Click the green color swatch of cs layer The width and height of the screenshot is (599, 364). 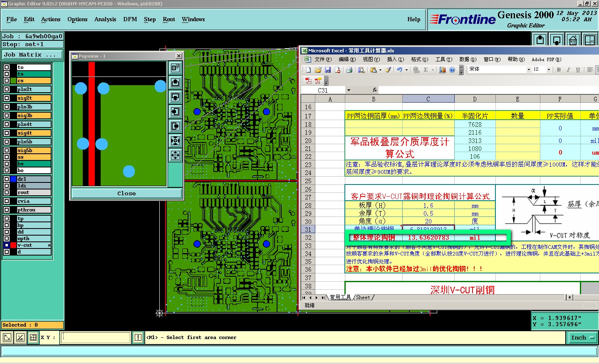[x=13, y=81]
